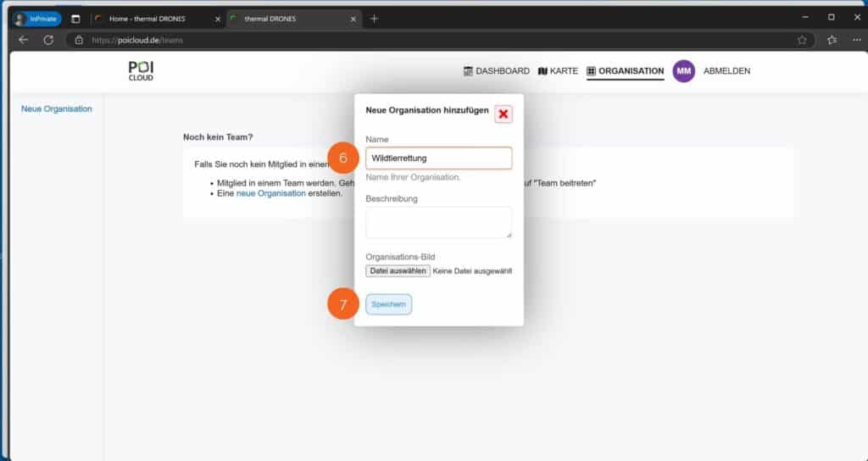
Task: Open the Dashboard navigation item
Action: tap(496, 71)
